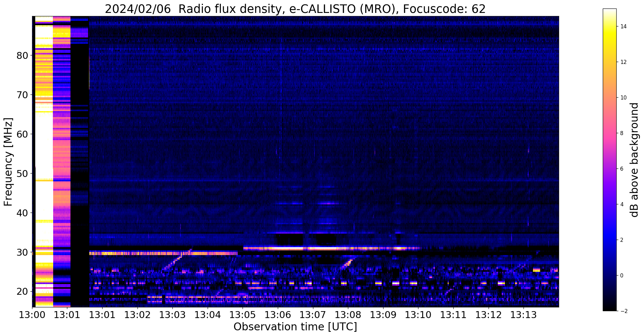
Task: Click the 13:07 time tick label
Action: (313, 315)
